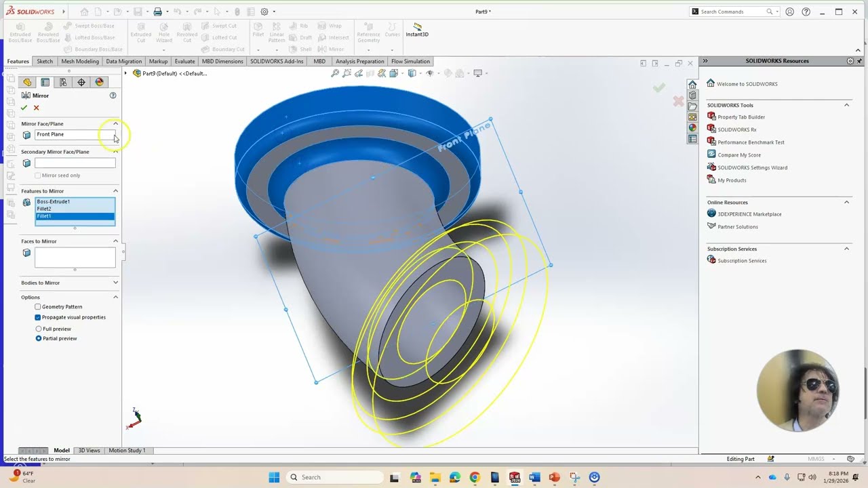Confirm the Mirror with green checkmark
868x488 pixels.
point(24,108)
